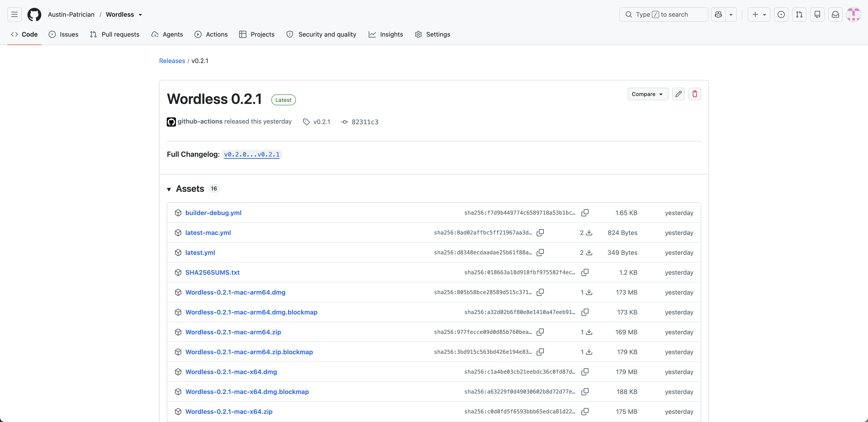Download Wordless-0.2.1-mac-arm64.dmg.blockmap
The image size is (868, 422).
(251, 312)
